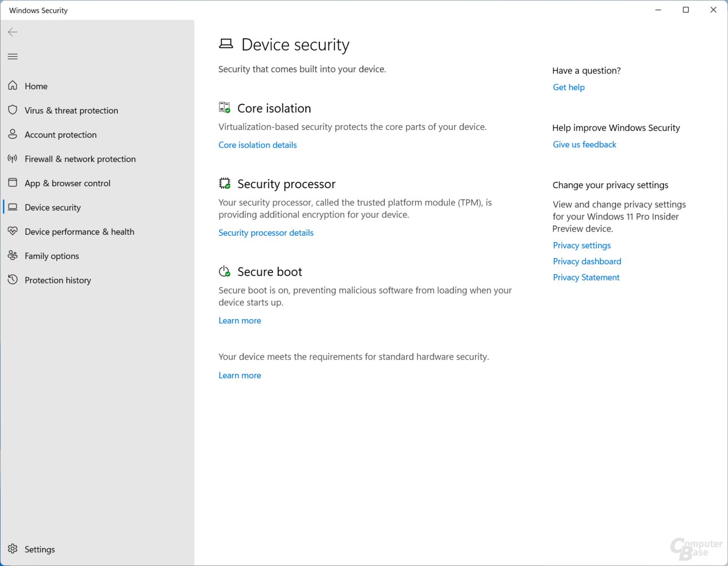The image size is (728, 566).
Task: Open the Protection history clock icon
Action: [13, 280]
